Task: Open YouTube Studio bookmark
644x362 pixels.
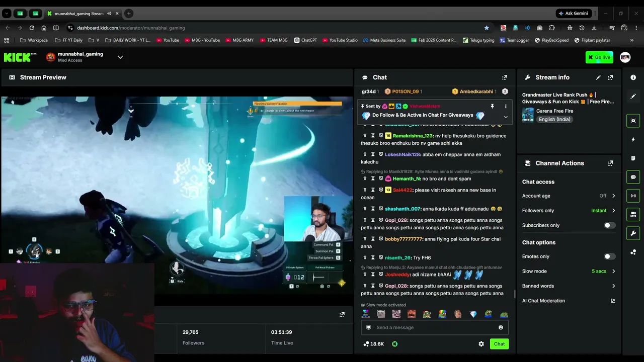Action: [340, 40]
